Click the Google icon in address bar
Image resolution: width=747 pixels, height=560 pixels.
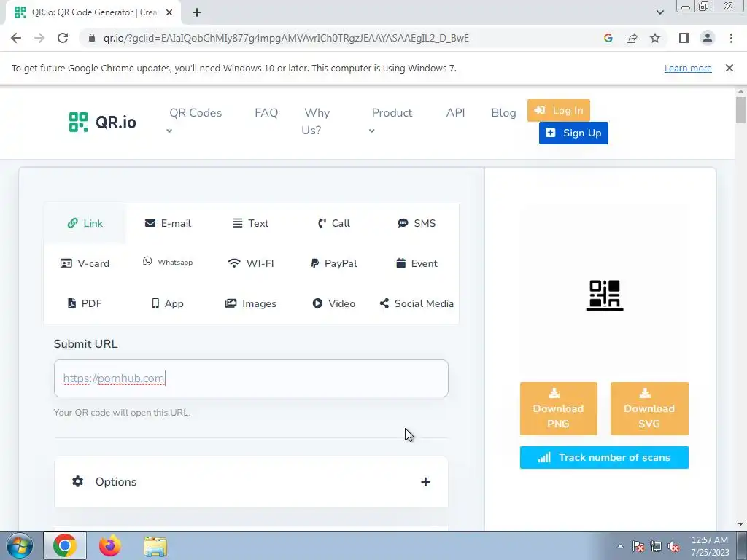(608, 38)
